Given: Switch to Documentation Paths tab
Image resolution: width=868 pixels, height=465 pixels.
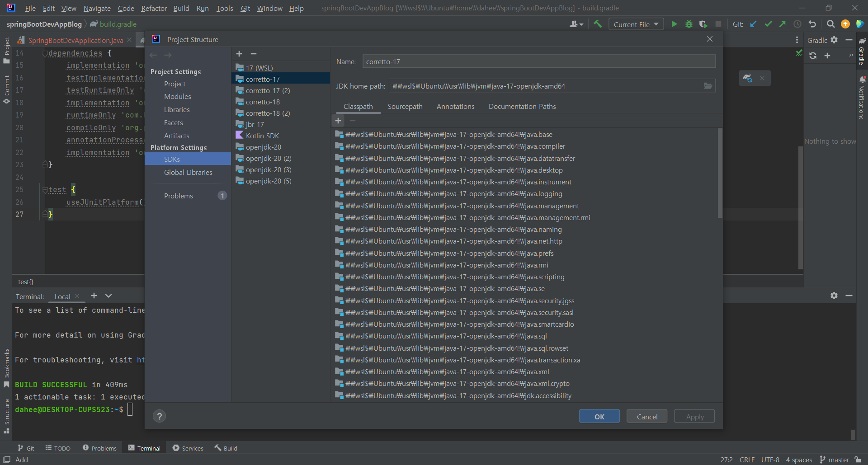Looking at the screenshot, I should point(522,107).
